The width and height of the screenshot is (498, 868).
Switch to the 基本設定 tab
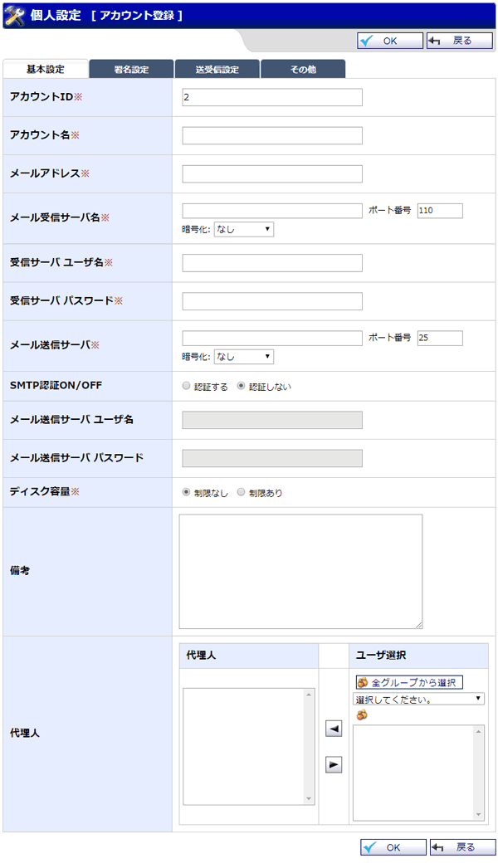46,69
